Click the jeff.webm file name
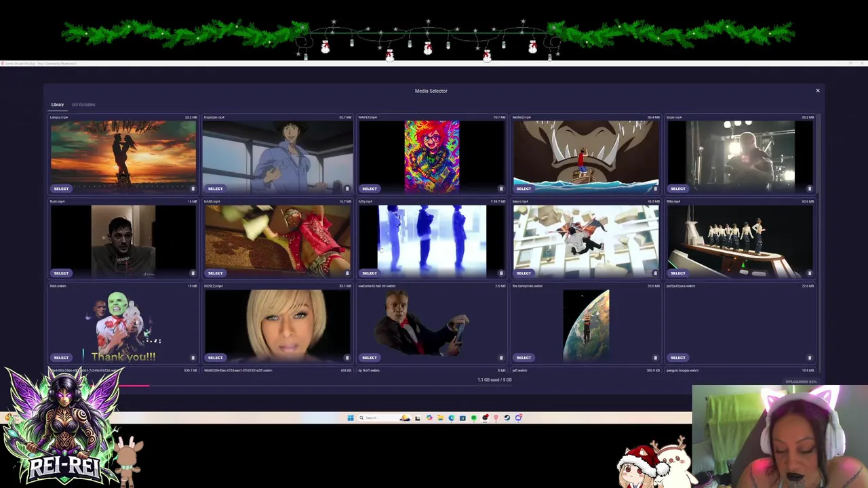The width and height of the screenshot is (868, 488). coord(519,371)
